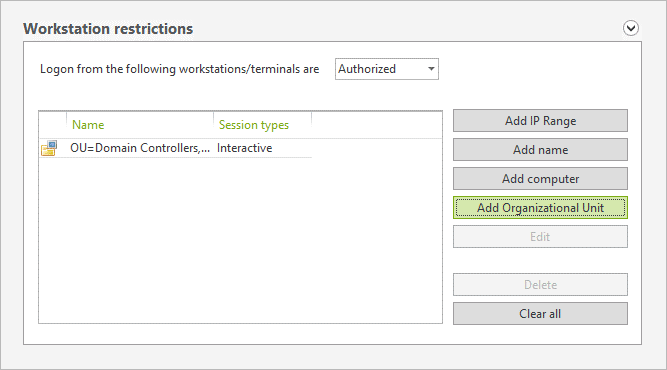
Task: Select the OU=Domain Controllers row name
Action: pyautogui.click(x=140, y=148)
